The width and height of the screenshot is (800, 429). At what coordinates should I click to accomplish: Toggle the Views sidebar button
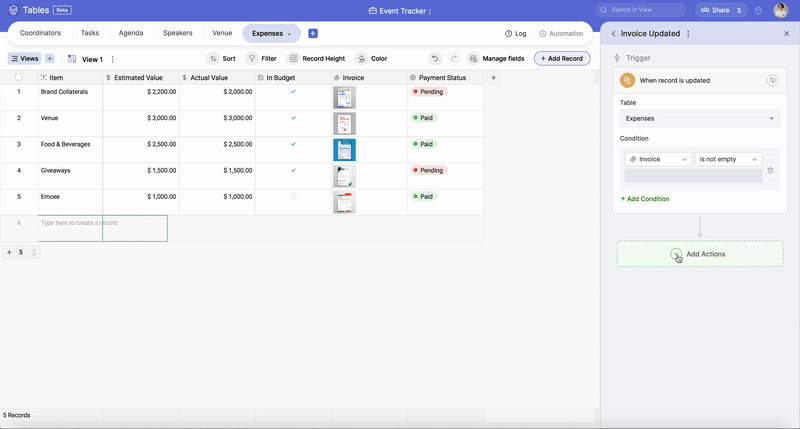pos(24,59)
